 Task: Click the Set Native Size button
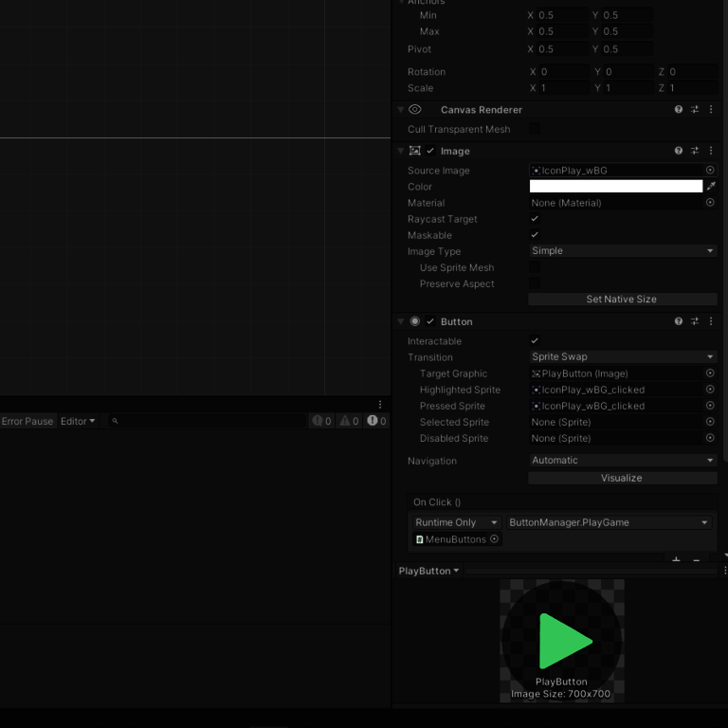tap(622, 300)
